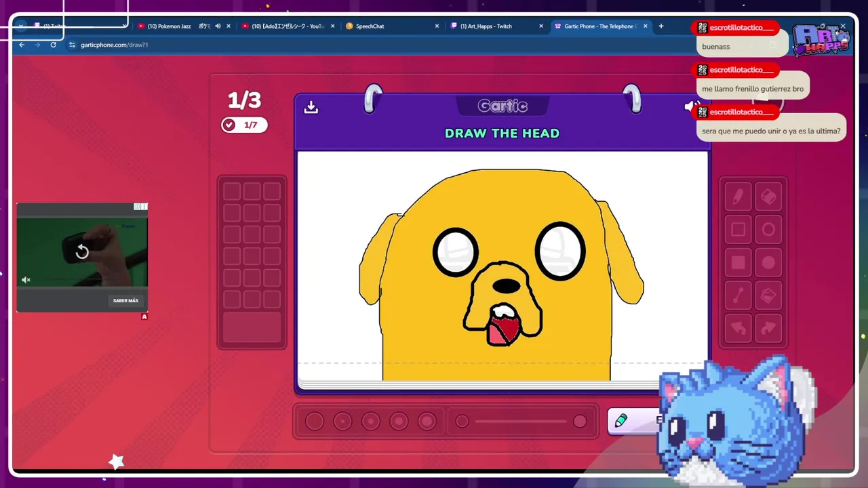Screen dimensions: 868x488
Task: Redo the last undone stroke
Action: point(768,329)
